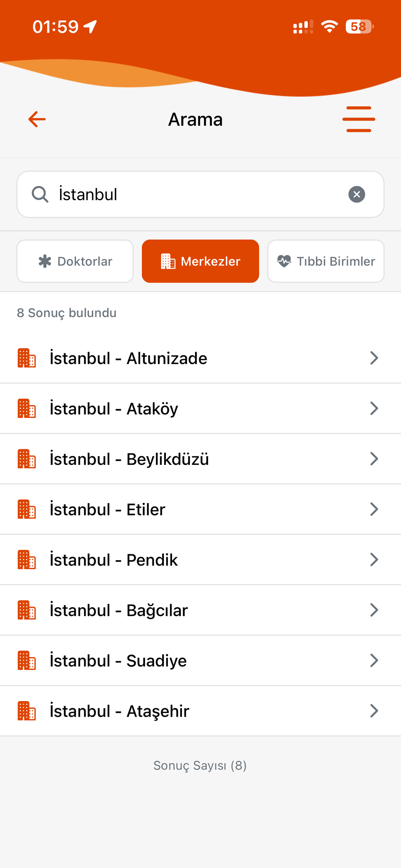The image size is (401, 868).
Task: Switch to the Tıbbi Birimler tab
Action: tap(326, 261)
